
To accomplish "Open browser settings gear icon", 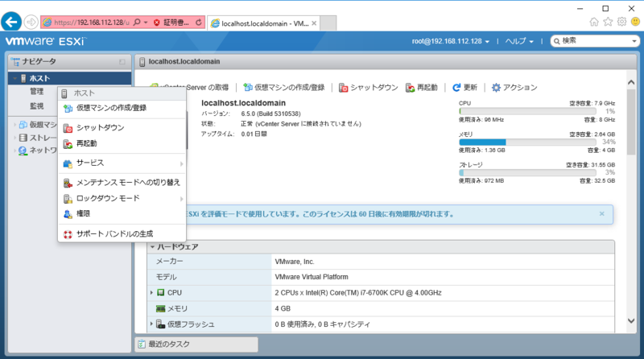I will pyautogui.click(x=621, y=22).
